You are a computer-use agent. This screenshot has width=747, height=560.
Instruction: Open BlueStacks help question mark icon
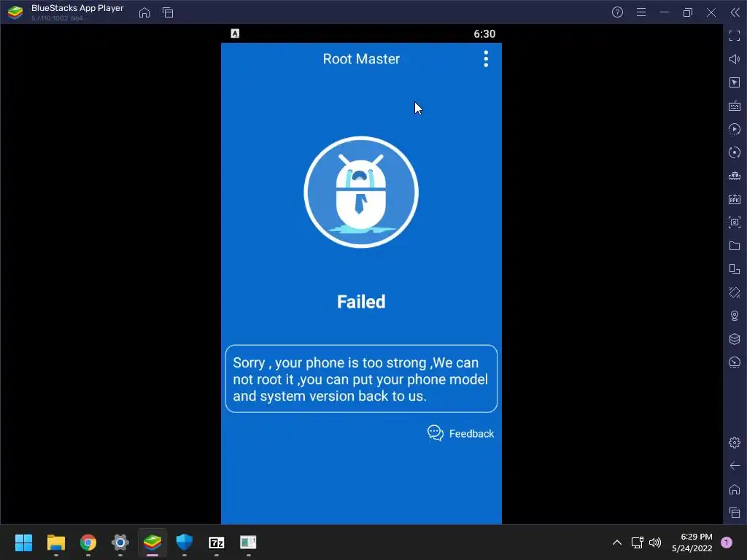[x=617, y=12]
